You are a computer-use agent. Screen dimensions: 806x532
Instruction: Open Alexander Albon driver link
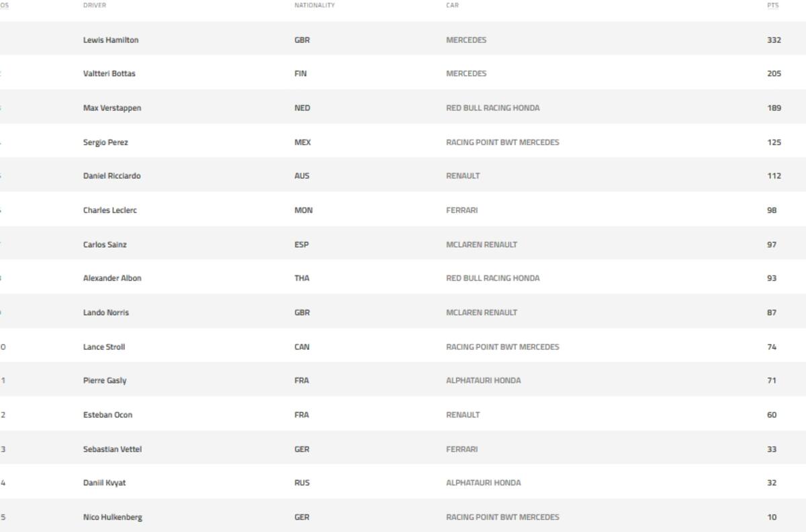(x=112, y=278)
